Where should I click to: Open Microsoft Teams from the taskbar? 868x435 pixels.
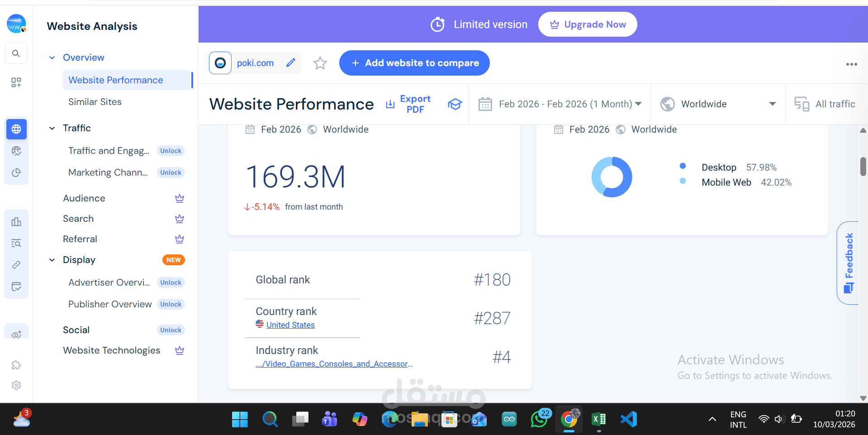(330, 419)
